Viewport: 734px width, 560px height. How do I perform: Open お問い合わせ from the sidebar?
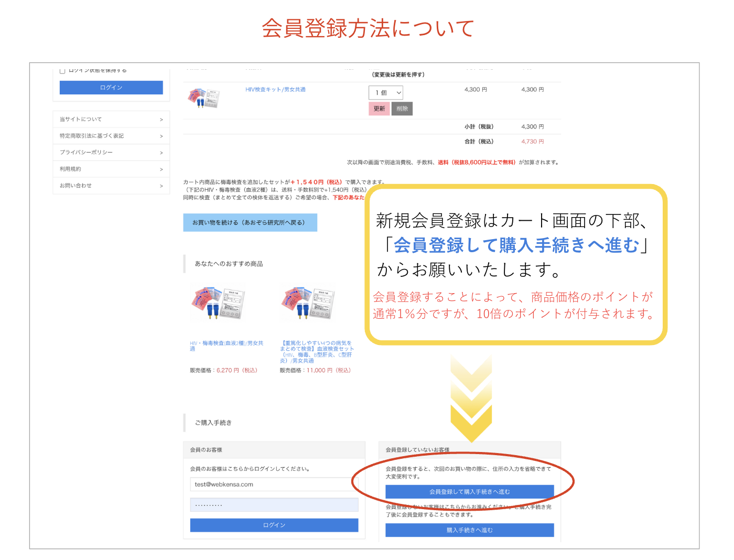click(x=111, y=186)
